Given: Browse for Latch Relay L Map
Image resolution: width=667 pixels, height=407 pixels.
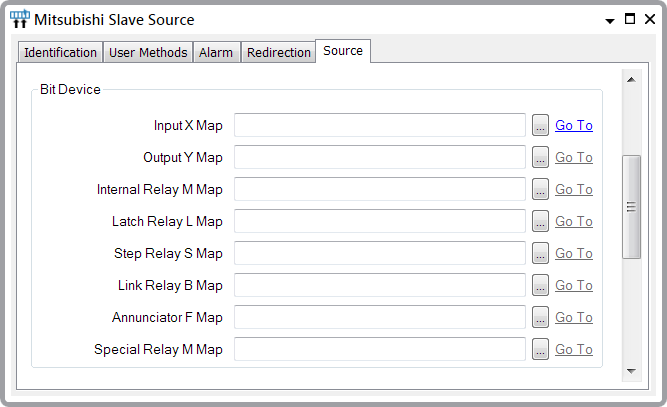Looking at the screenshot, I should (540, 221).
